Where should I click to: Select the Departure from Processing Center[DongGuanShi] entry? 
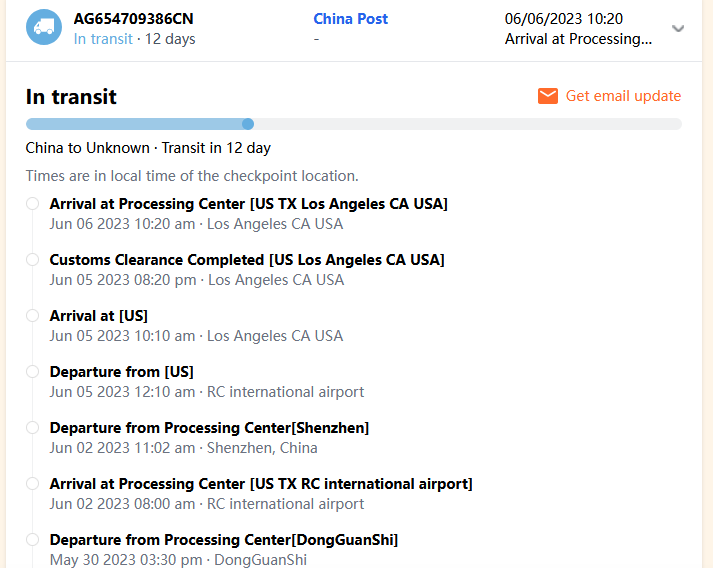223,540
